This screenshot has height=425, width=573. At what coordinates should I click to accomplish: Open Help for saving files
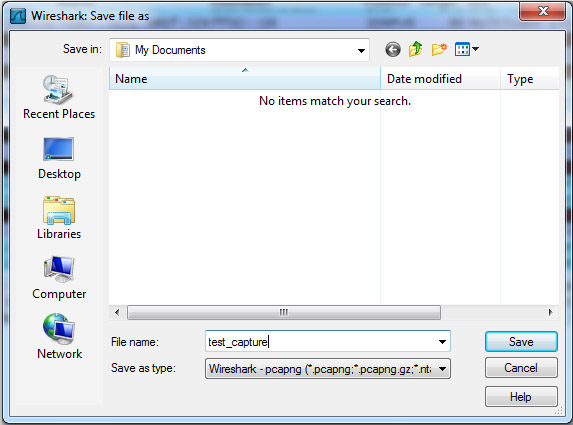[x=521, y=396]
